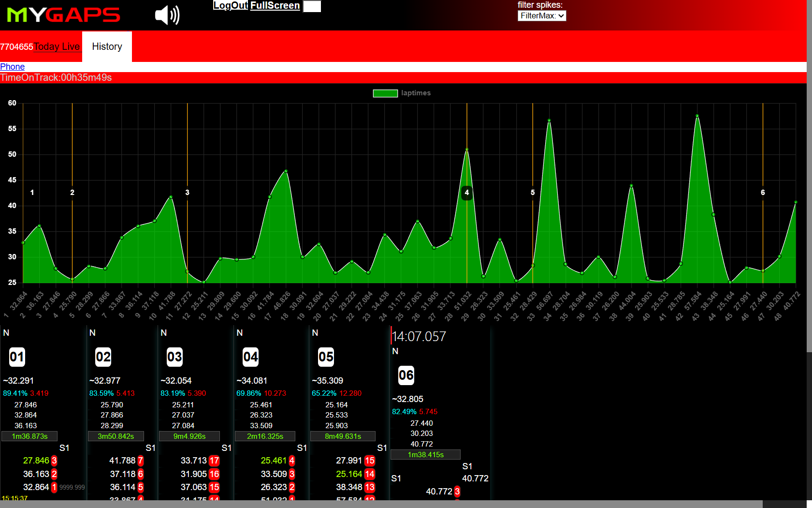Mute sound with the speaker icon
The image size is (812, 508).
(167, 15)
